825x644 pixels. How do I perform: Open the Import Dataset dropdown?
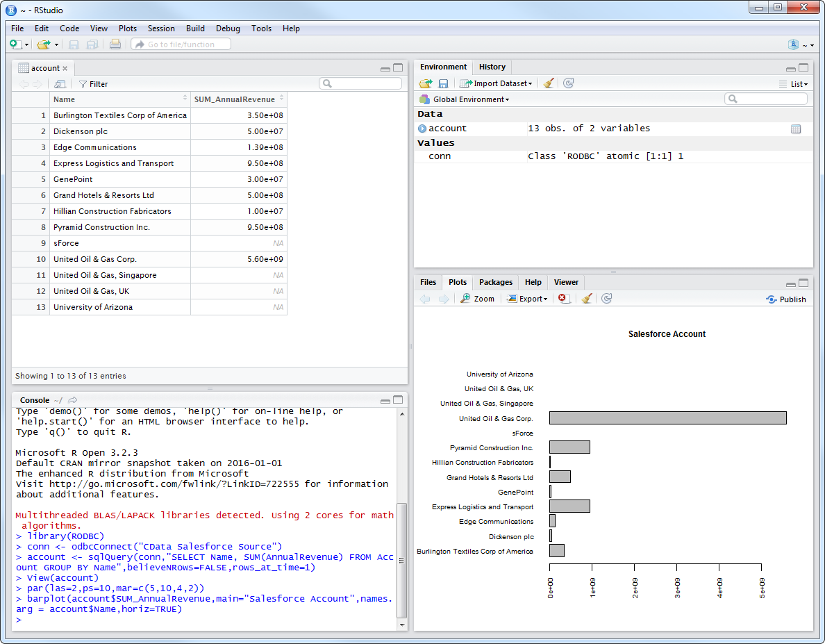click(497, 83)
